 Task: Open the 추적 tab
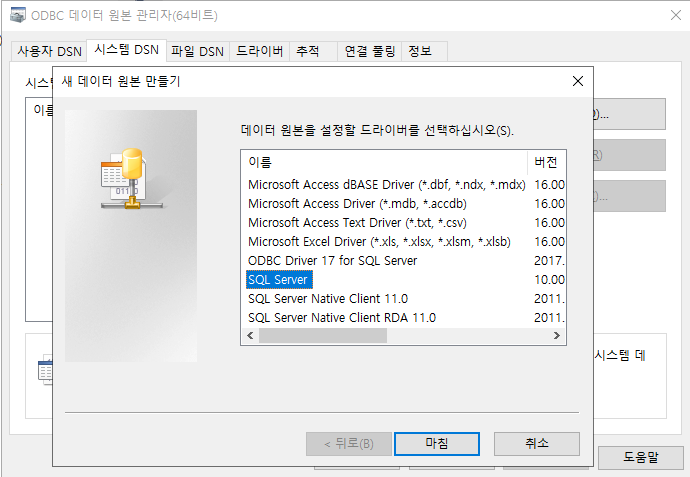point(313,51)
